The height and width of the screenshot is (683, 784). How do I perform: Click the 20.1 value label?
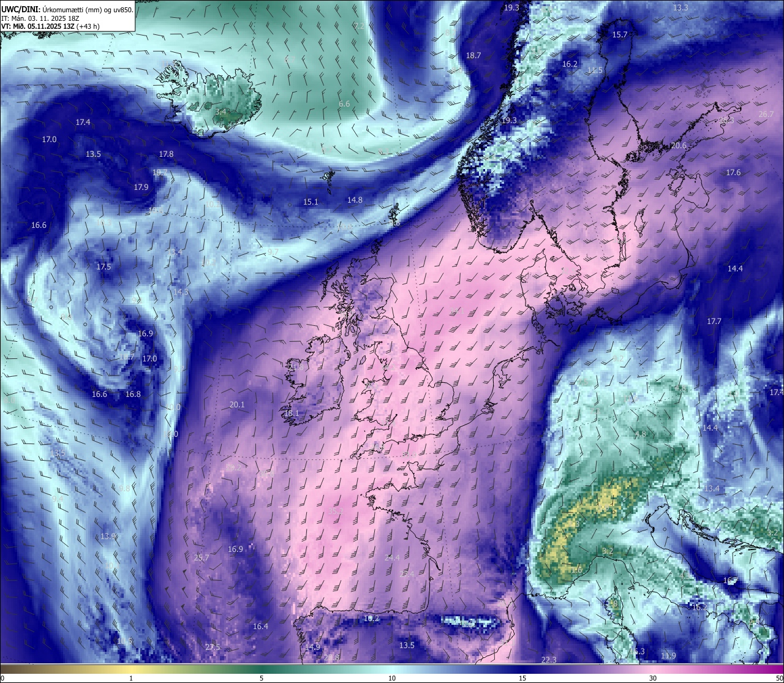click(x=237, y=404)
